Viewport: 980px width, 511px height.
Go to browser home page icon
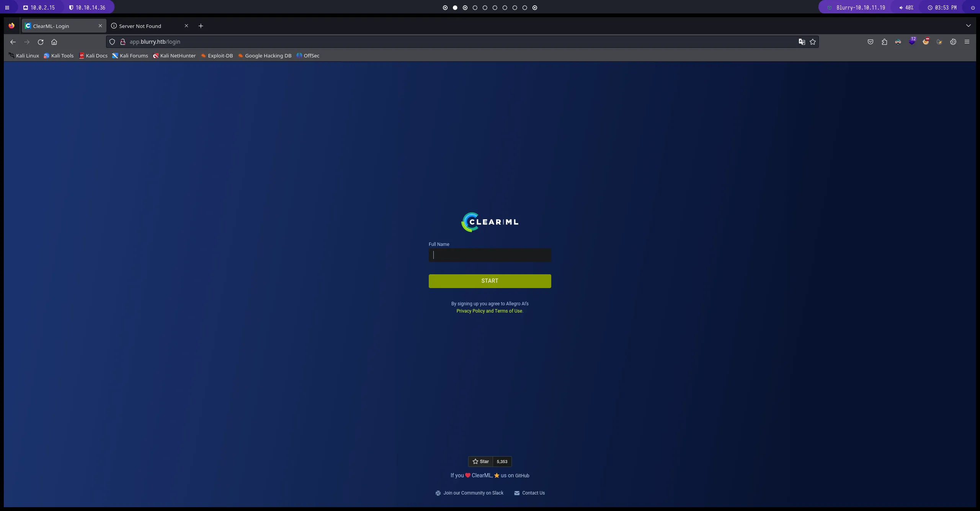coord(54,42)
